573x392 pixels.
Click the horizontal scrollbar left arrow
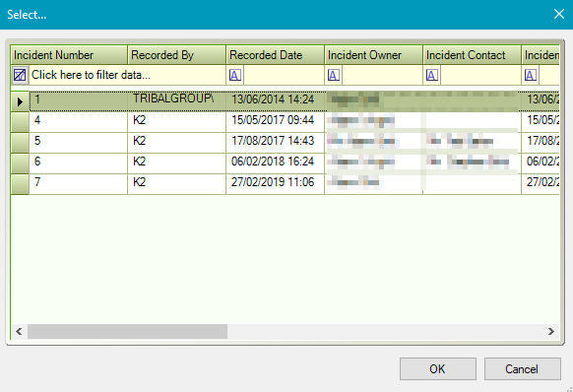click(19, 331)
